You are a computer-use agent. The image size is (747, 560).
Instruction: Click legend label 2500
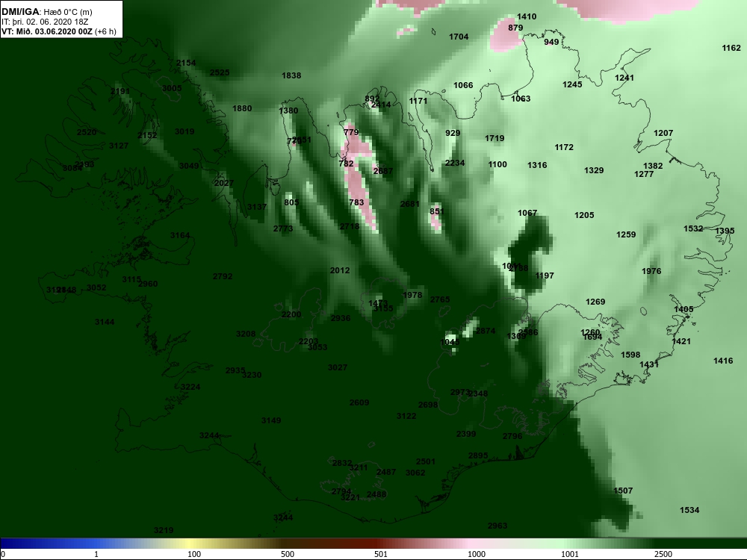663,554
